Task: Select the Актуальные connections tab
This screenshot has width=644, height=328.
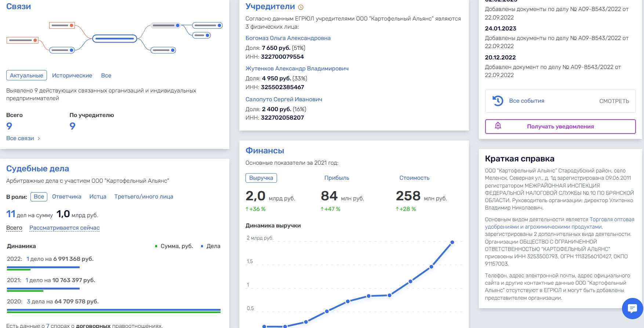Action: (x=26, y=75)
